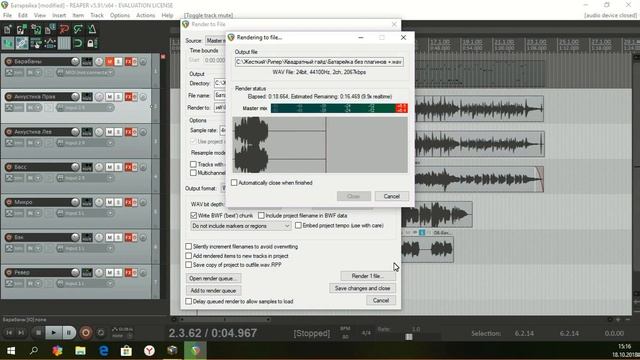Toggle the auto-crossfade toolbar icon
This screenshot has height=360, width=640.
coord(8,43)
